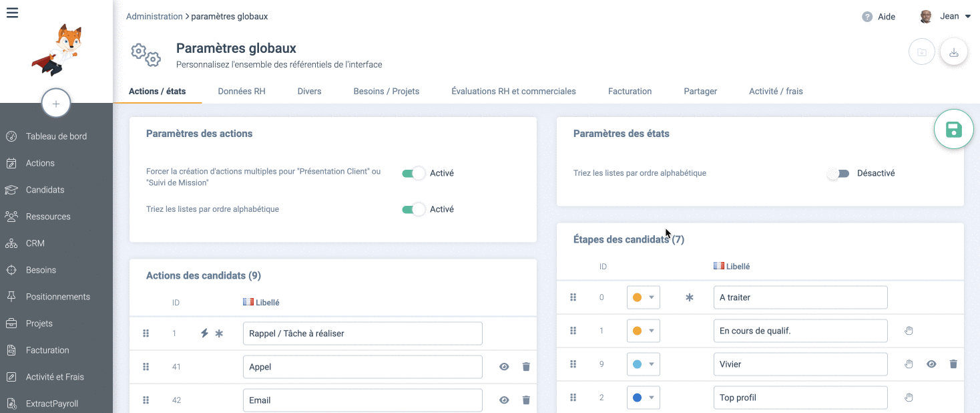The image size is (980, 413).
Task: Click the plus button under the fox logo
Action: 56,104
